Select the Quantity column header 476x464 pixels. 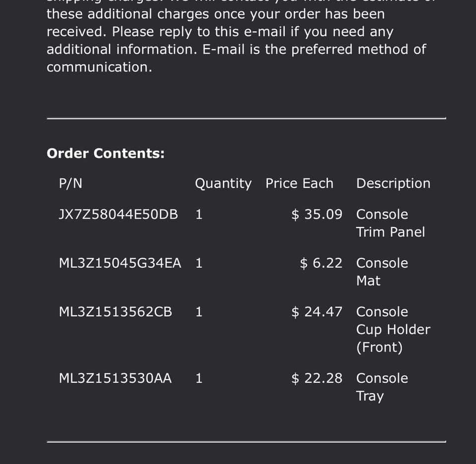pos(223,183)
